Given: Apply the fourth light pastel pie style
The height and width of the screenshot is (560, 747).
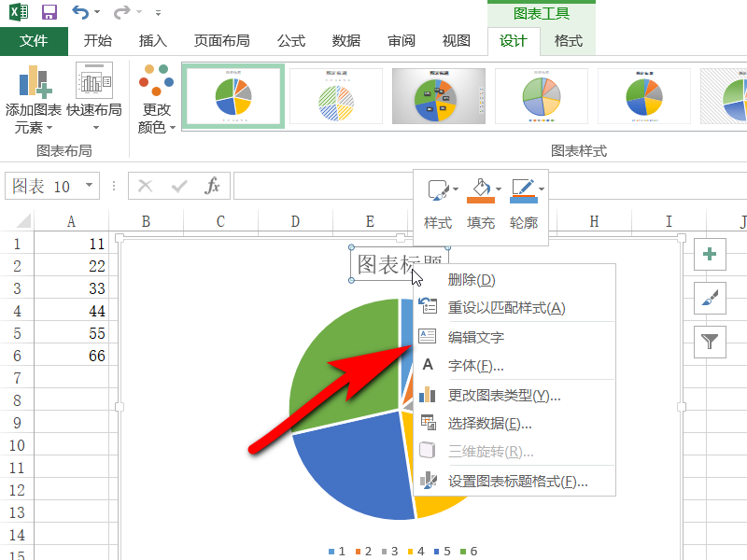Looking at the screenshot, I should pyautogui.click(x=542, y=96).
